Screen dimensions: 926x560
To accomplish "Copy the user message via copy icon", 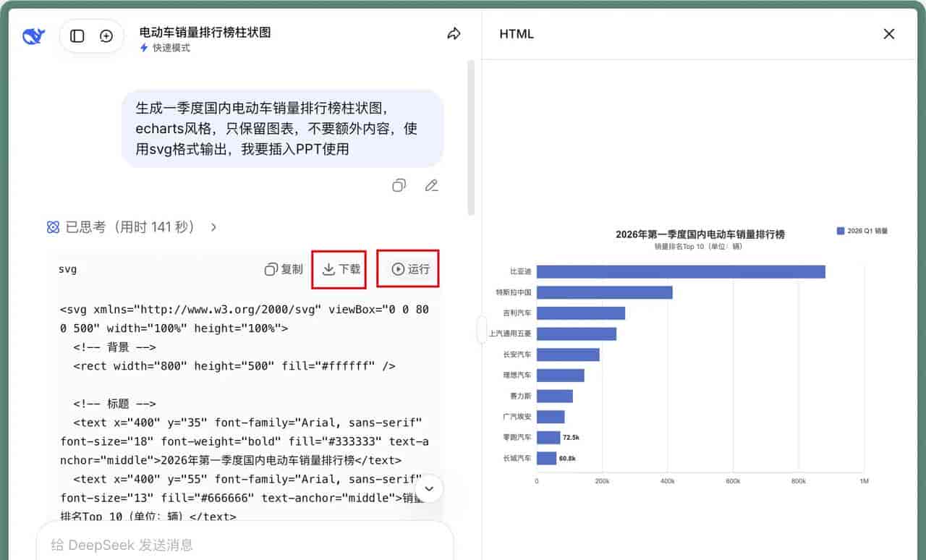I will 399,186.
